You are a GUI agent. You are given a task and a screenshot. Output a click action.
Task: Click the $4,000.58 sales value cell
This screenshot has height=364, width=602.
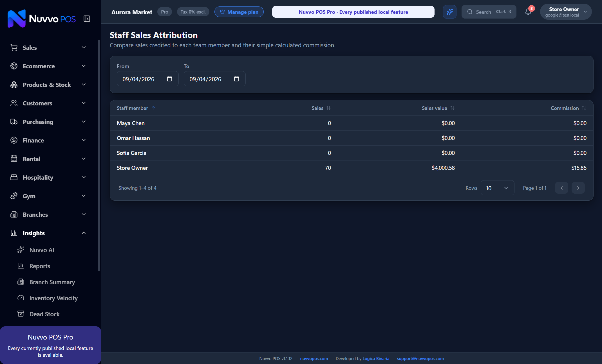tap(443, 168)
